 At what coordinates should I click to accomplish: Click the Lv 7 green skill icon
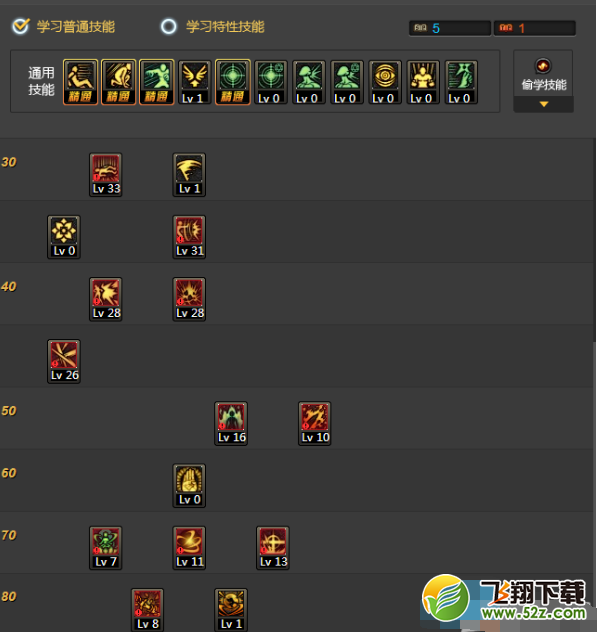pos(106,548)
